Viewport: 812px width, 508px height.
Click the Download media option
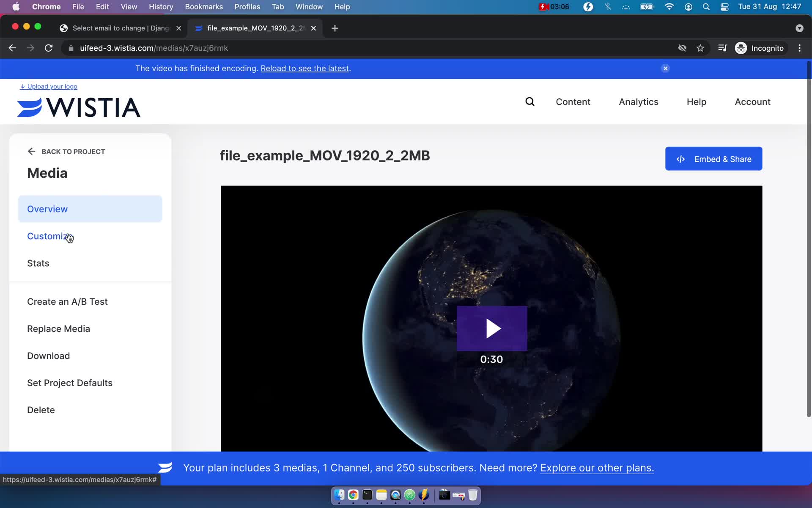point(49,355)
